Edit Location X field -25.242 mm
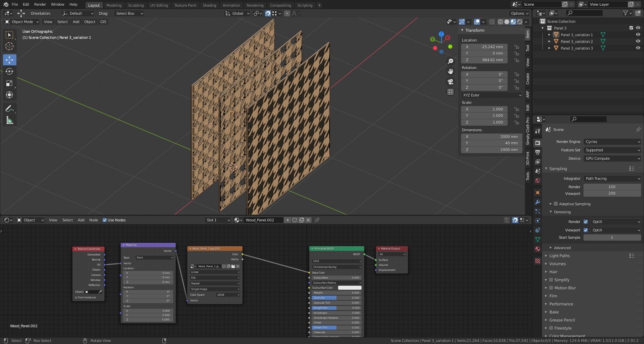The width and height of the screenshot is (644, 344). pyautogui.click(x=484, y=47)
